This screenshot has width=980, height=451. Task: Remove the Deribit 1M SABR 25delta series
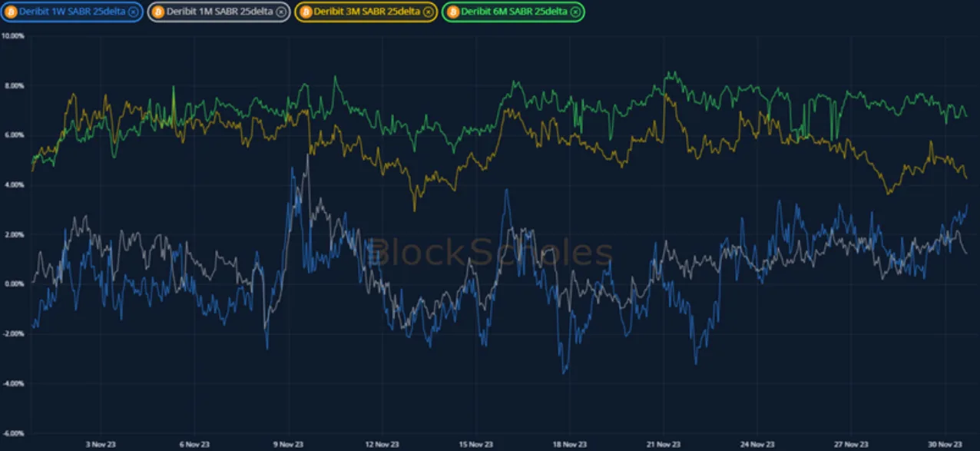(x=280, y=12)
